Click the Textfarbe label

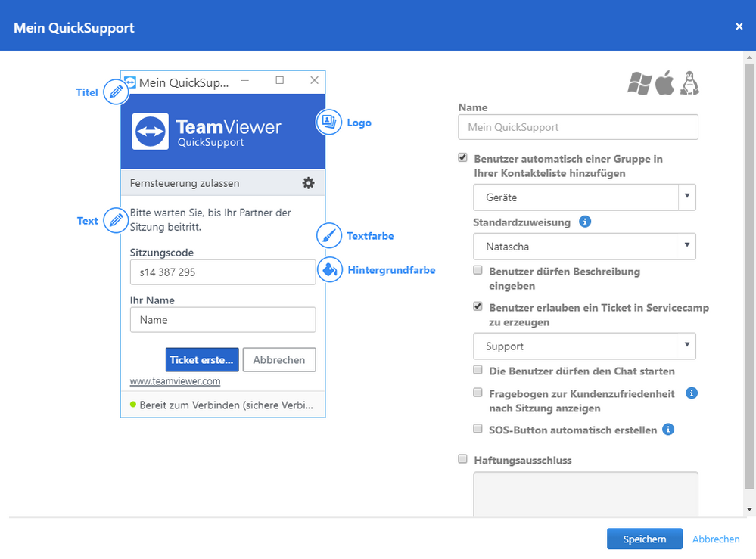point(370,236)
